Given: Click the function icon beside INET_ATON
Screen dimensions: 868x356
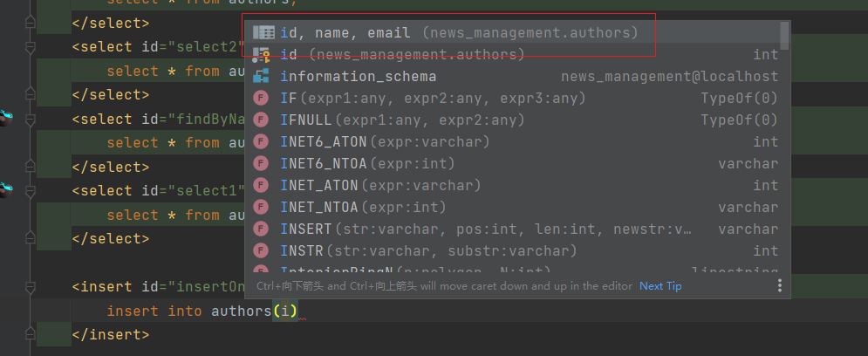Looking at the screenshot, I should click(261, 185).
